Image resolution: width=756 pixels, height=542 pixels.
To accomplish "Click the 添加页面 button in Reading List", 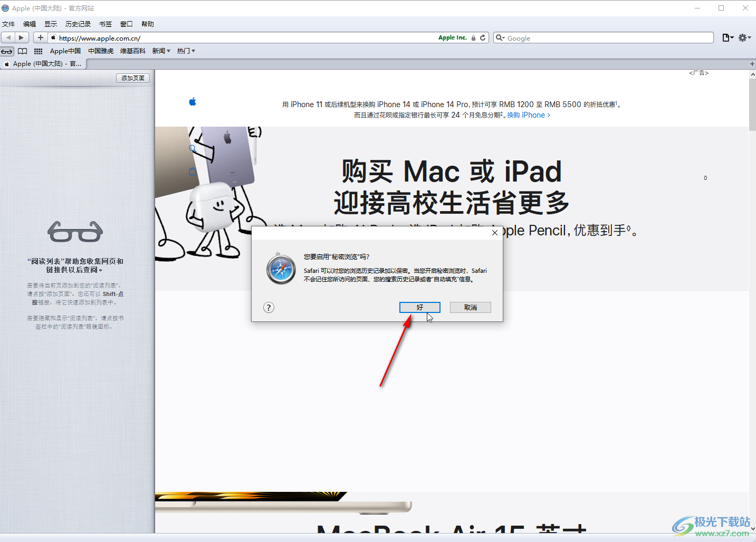I will [133, 78].
